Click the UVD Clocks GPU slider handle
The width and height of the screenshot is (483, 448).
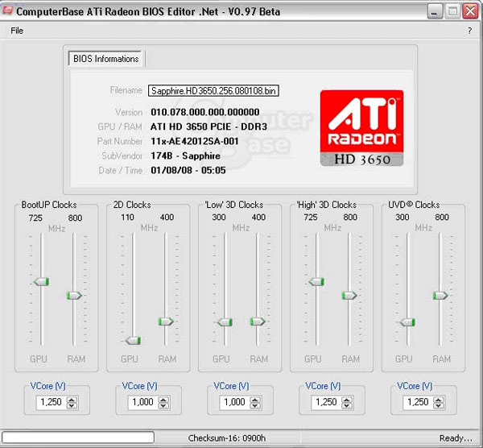[x=407, y=322]
